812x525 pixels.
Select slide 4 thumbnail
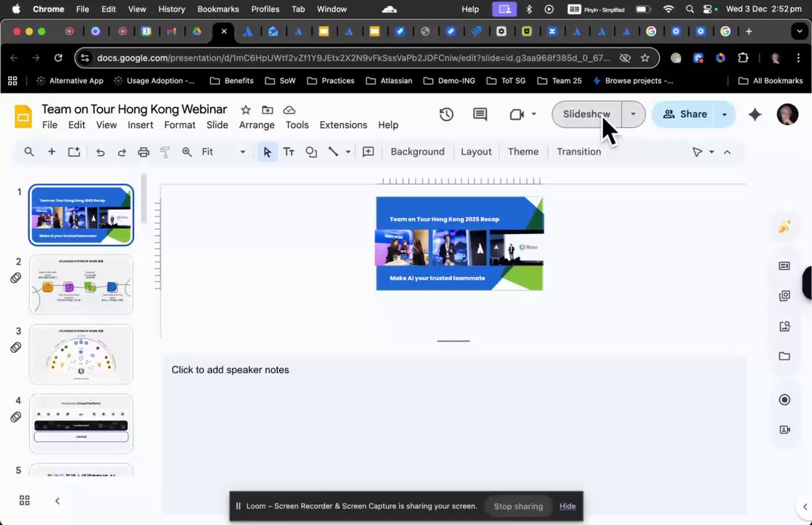pyautogui.click(x=81, y=424)
